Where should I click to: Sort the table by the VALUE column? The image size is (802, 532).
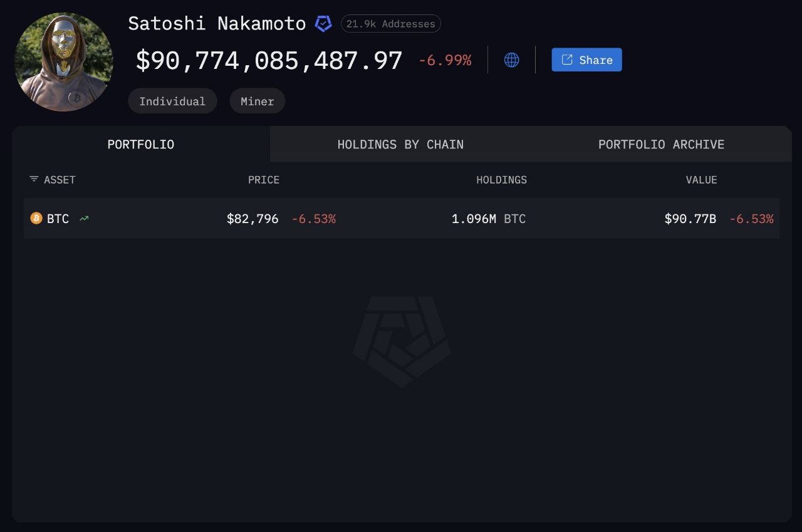(x=701, y=180)
